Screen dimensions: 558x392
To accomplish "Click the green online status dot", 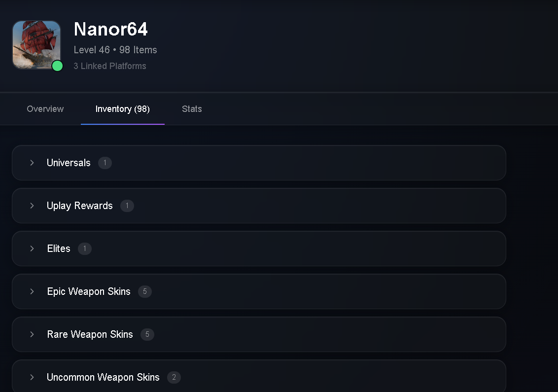I will [x=57, y=66].
